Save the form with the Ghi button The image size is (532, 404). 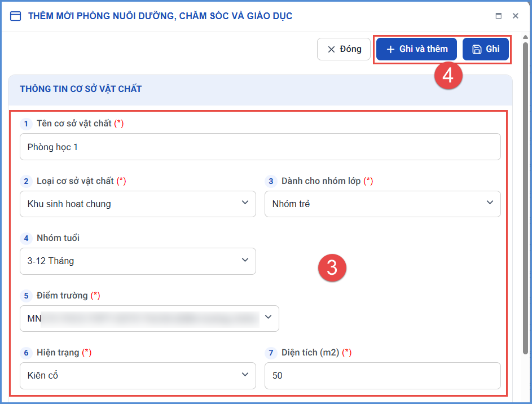pyautogui.click(x=486, y=49)
